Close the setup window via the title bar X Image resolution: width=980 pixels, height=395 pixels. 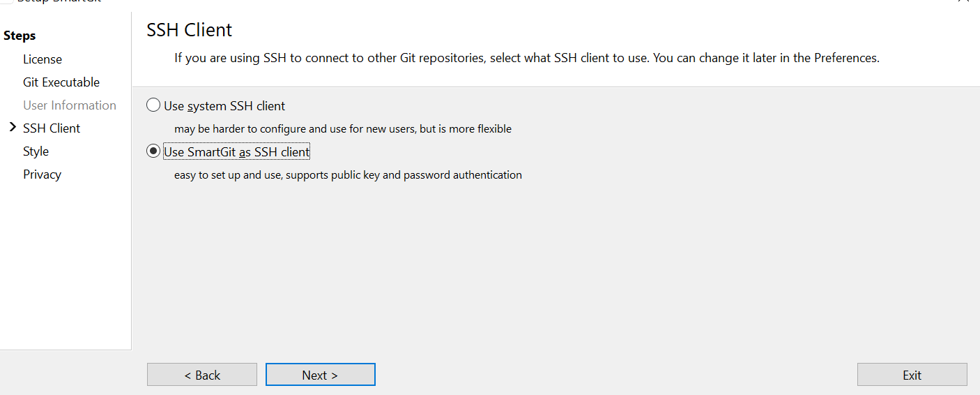pyautogui.click(x=964, y=1)
